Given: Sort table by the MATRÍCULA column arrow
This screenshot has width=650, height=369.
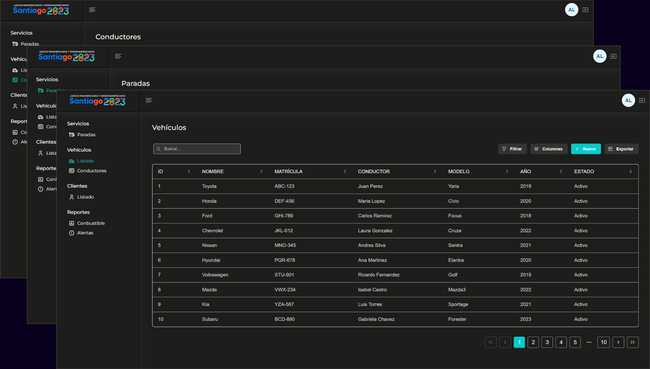Looking at the screenshot, I should pos(344,172).
